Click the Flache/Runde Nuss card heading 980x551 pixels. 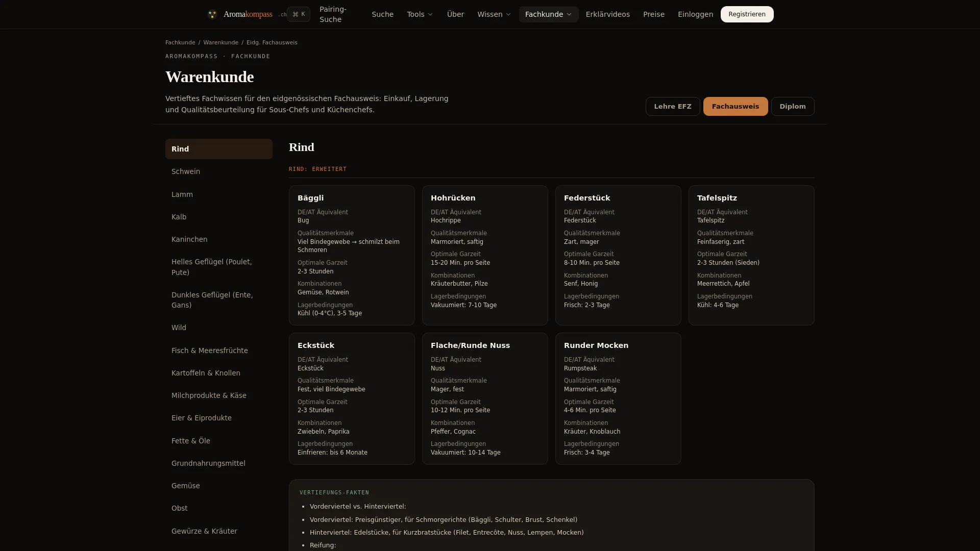click(470, 345)
